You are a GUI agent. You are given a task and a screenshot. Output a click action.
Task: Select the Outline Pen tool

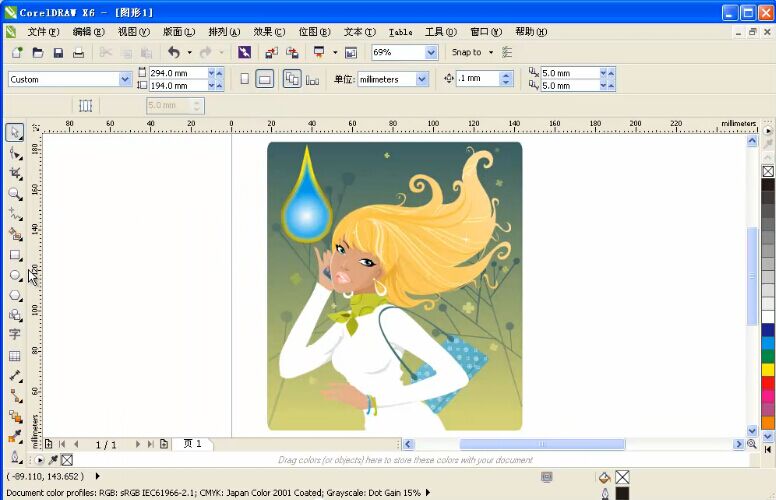pos(15,457)
